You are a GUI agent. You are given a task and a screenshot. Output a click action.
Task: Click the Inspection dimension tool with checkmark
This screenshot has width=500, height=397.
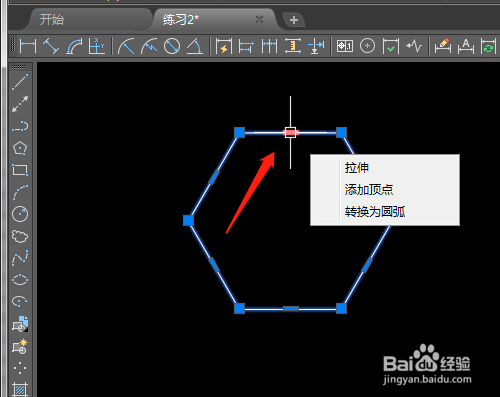391,46
